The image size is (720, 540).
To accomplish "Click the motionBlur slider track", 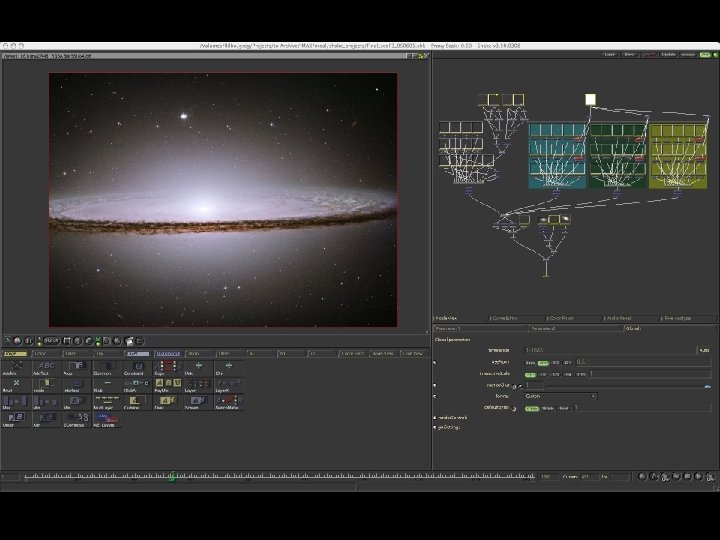I will click(620, 385).
